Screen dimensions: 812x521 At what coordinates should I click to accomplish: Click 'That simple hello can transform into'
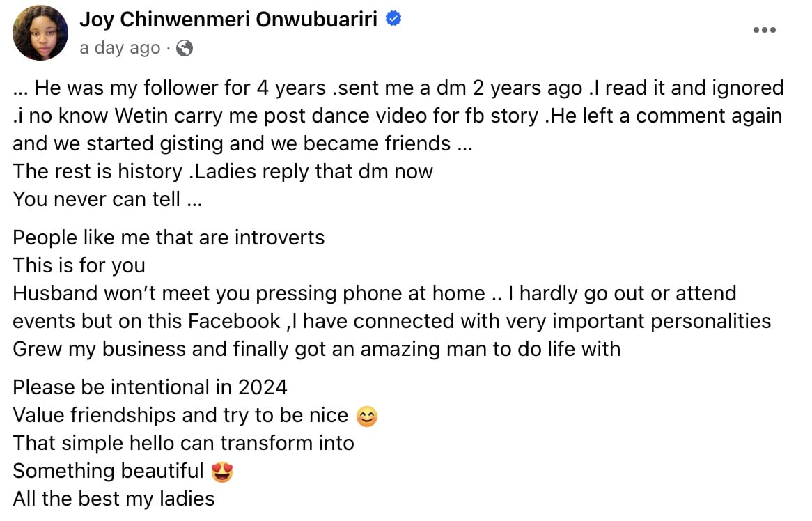pyautogui.click(x=183, y=443)
